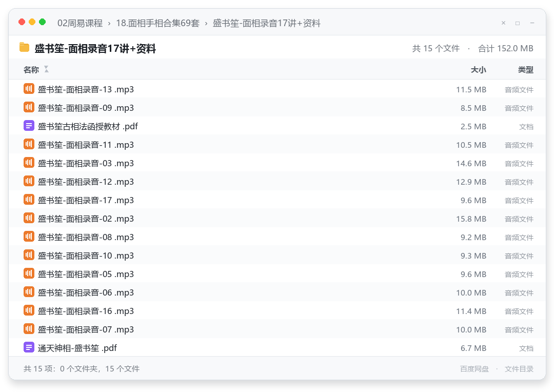554x392 pixels.
Task: Click audio icon of 盛书笙-面相录音-02 .mp3
Action: pyautogui.click(x=29, y=218)
